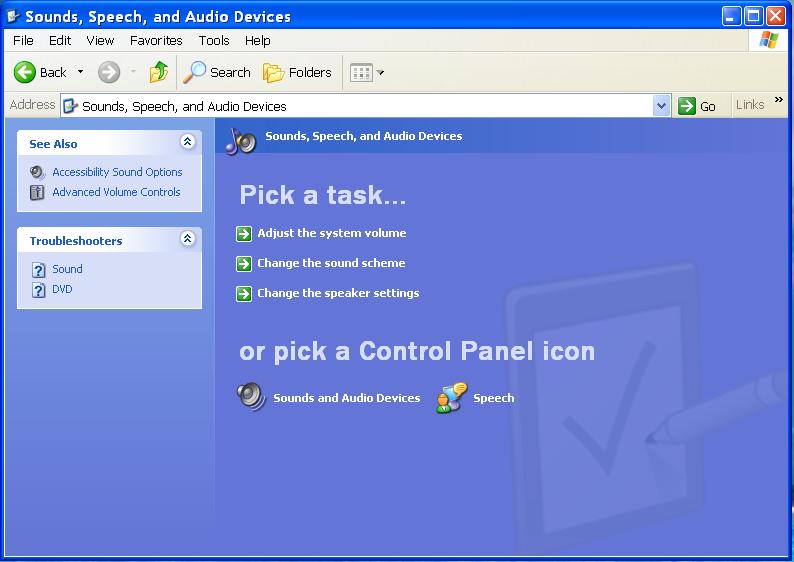Image resolution: width=794 pixels, height=562 pixels.
Task: Click the Go button next to address bar
Action: coord(698,106)
